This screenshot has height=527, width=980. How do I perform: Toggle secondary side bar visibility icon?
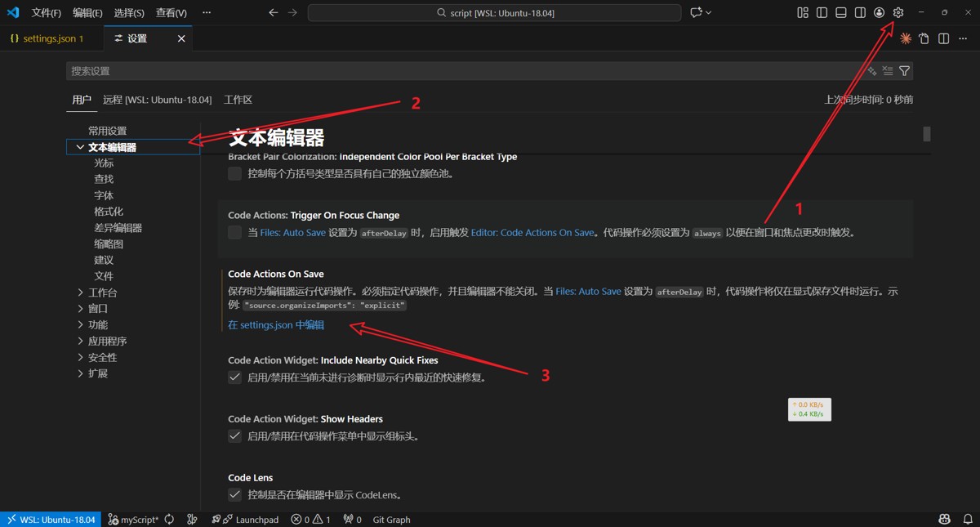[860, 13]
